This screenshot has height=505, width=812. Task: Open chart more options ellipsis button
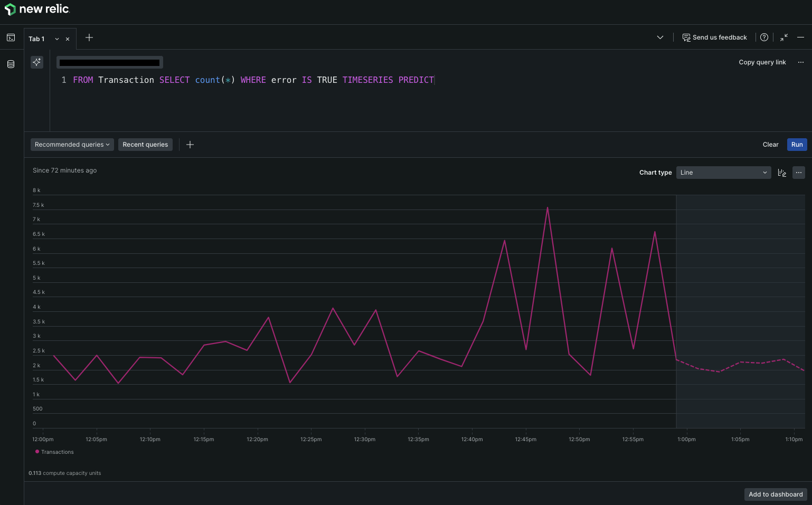coord(799,173)
